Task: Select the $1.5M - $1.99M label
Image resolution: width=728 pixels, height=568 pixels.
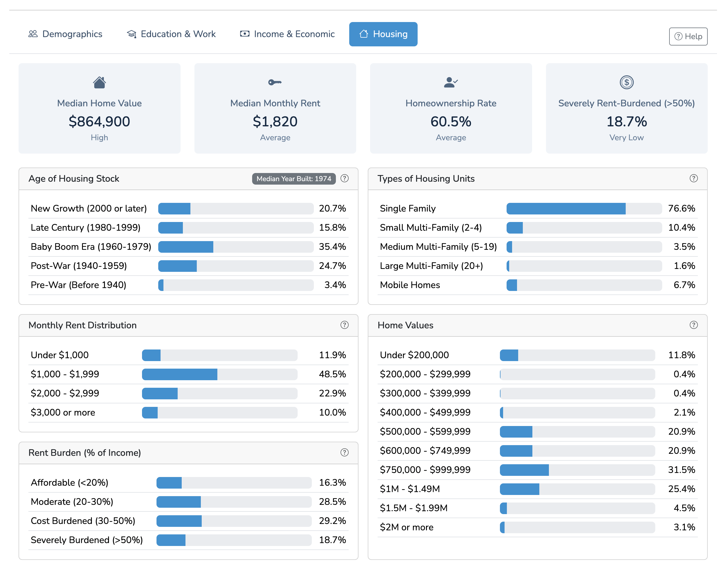Action: click(x=414, y=508)
